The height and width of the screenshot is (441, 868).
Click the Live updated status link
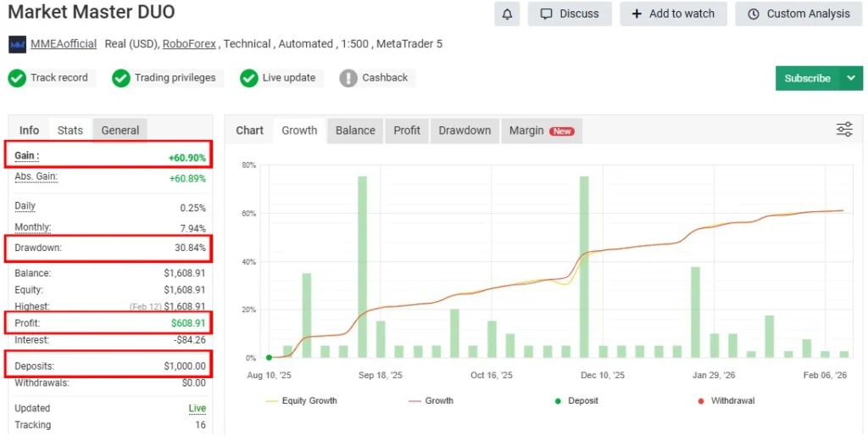pos(197,408)
